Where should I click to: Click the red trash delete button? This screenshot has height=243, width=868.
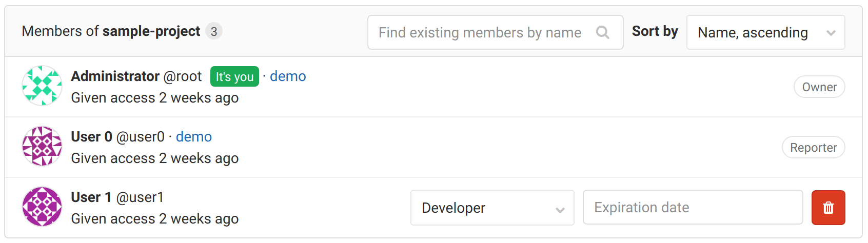point(828,208)
